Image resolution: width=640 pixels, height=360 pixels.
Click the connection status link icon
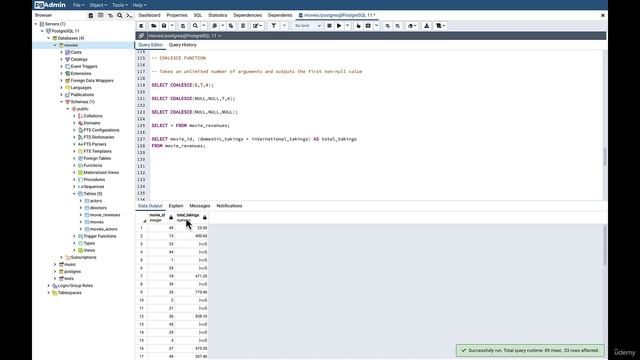click(x=141, y=36)
